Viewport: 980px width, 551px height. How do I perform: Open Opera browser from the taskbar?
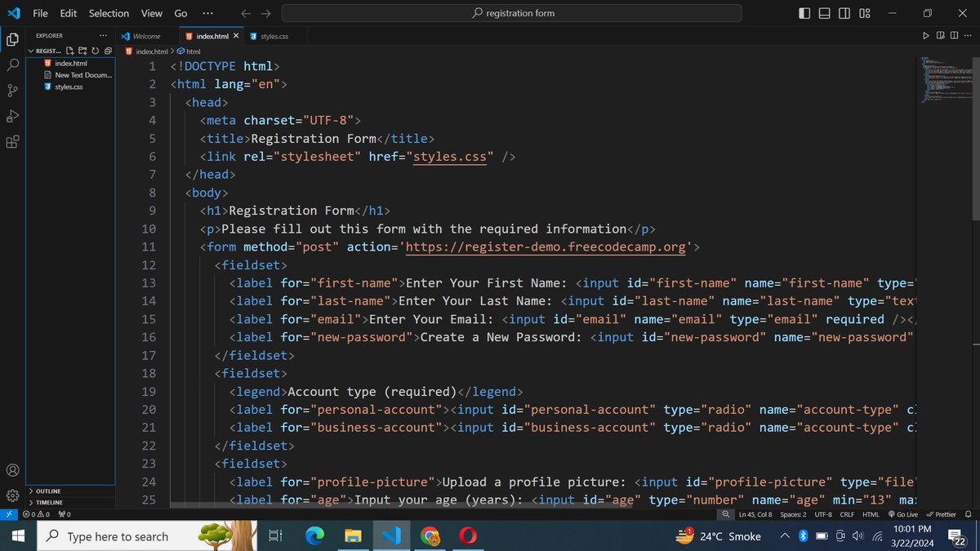[x=467, y=536]
